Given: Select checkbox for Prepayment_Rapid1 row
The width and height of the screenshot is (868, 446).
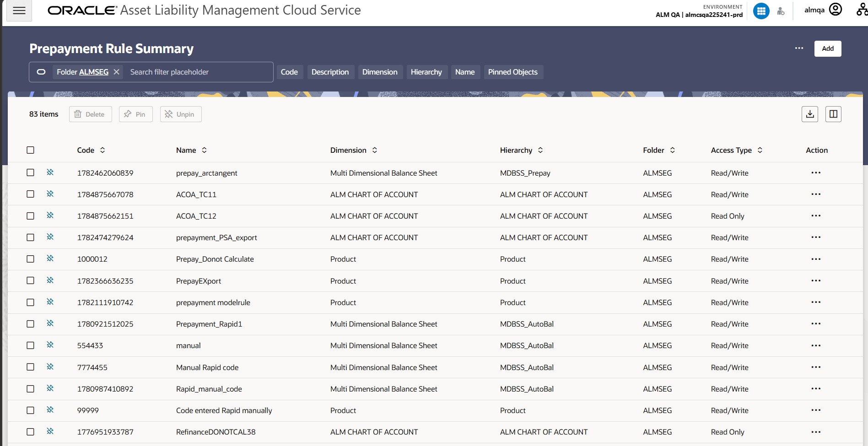Looking at the screenshot, I should (x=31, y=324).
